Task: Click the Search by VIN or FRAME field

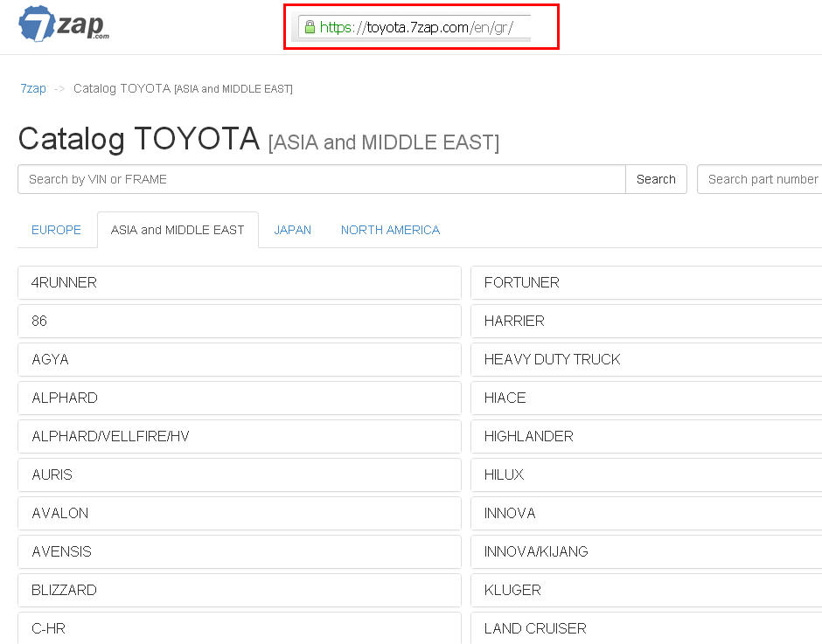Action: point(321,179)
